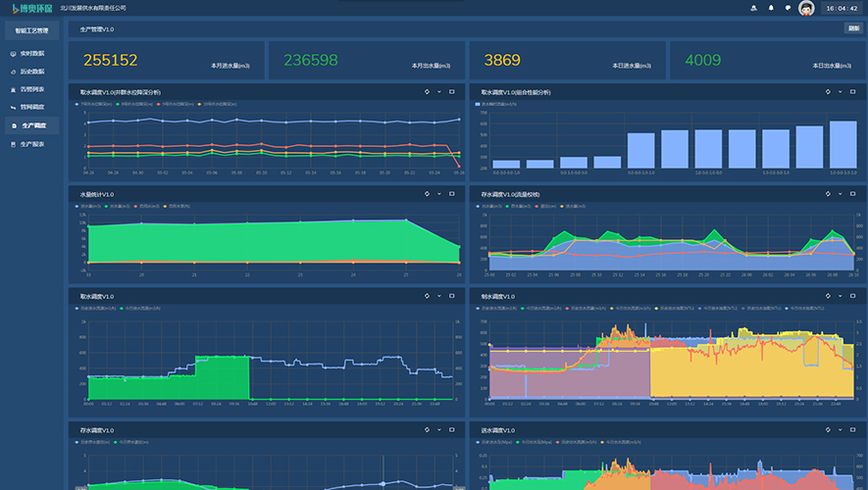Expand dropdown arrow on 存水调度V1.0(流量校核) panel
Viewport: 868px width, 490px height.
pyautogui.click(x=840, y=194)
